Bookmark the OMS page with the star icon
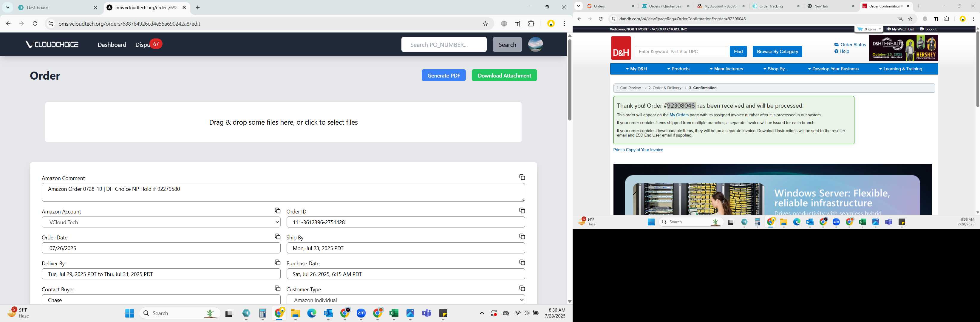This screenshot has height=322, width=980. click(485, 24)
